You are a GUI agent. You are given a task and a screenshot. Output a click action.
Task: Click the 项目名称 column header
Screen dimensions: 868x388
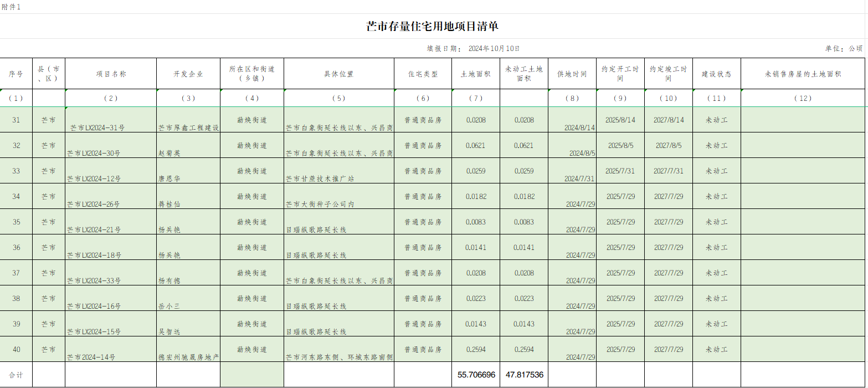click(x=111, y=74)
